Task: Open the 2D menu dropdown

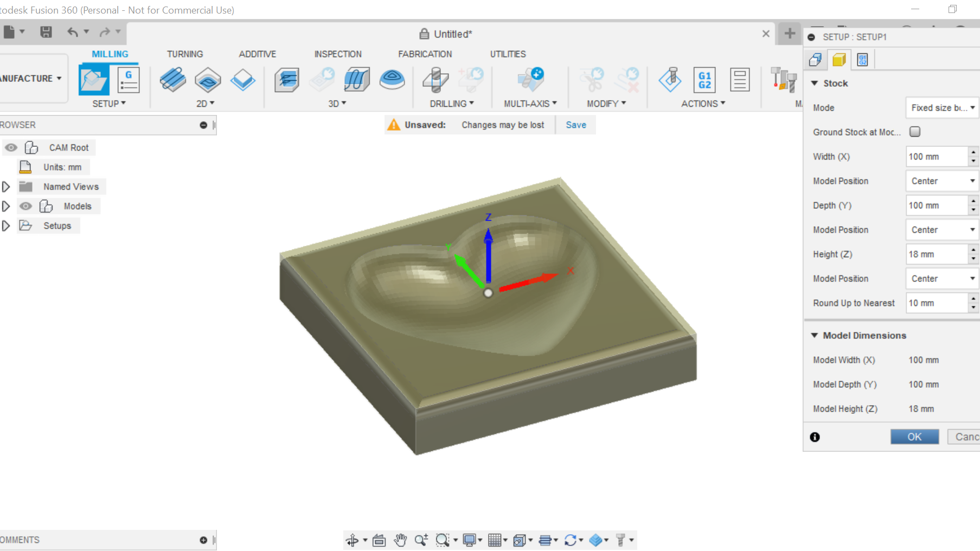Action: click(x=205, y=104)
